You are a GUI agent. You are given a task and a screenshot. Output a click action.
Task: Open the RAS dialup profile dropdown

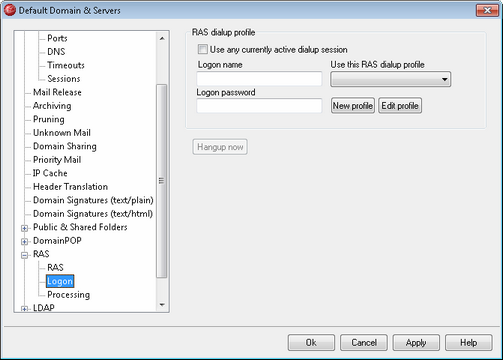click(x=390, y=79)
